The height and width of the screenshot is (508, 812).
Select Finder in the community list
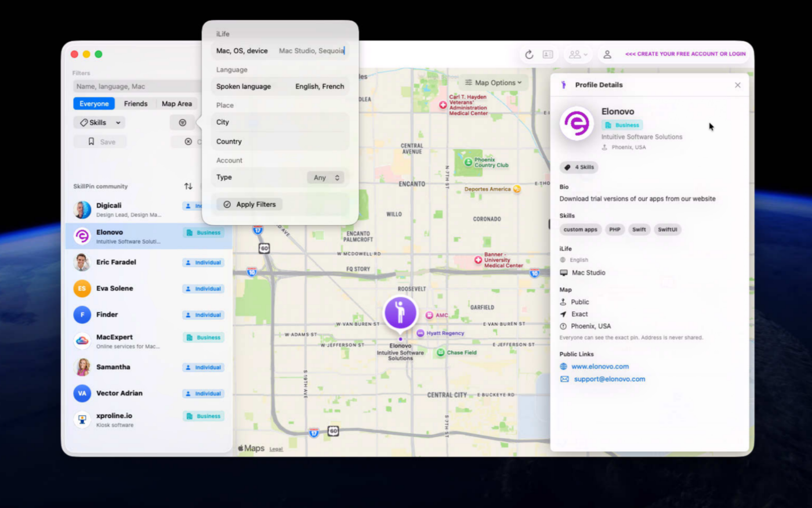pos(149,315)
